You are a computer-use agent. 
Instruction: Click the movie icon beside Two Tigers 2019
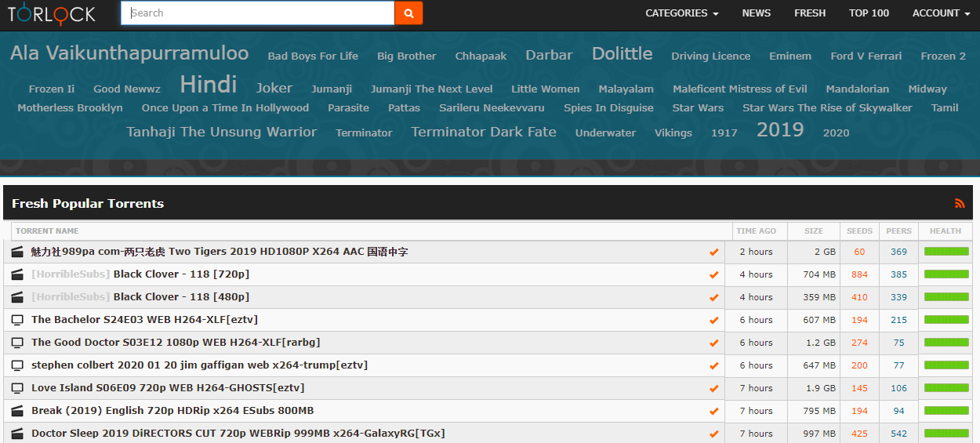click(17, 252)
